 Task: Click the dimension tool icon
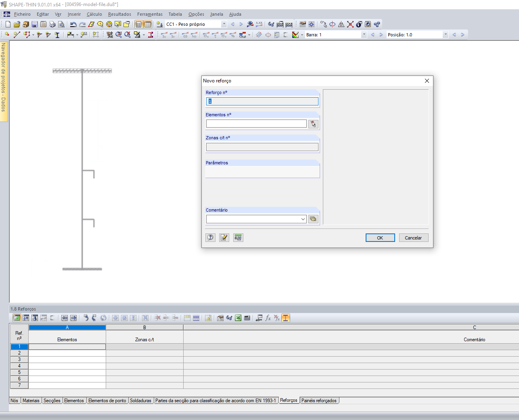point(70,35)
